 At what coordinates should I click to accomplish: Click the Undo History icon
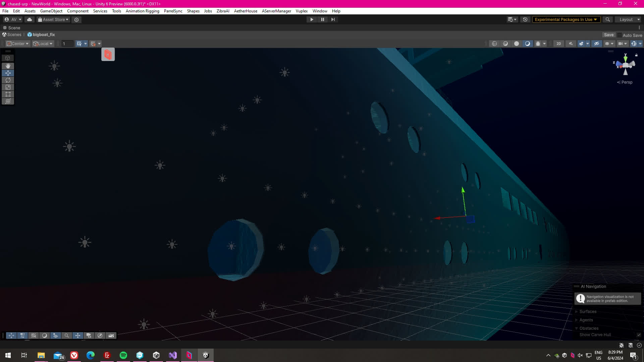(525, 19)
